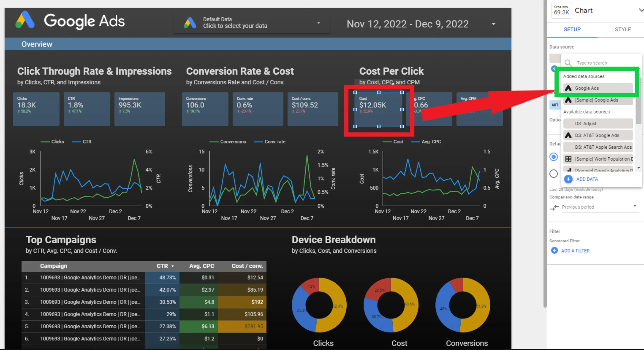644x350 pixels.
Task: Click the Google Ads logo icon
Action: [x=25, y=20]
